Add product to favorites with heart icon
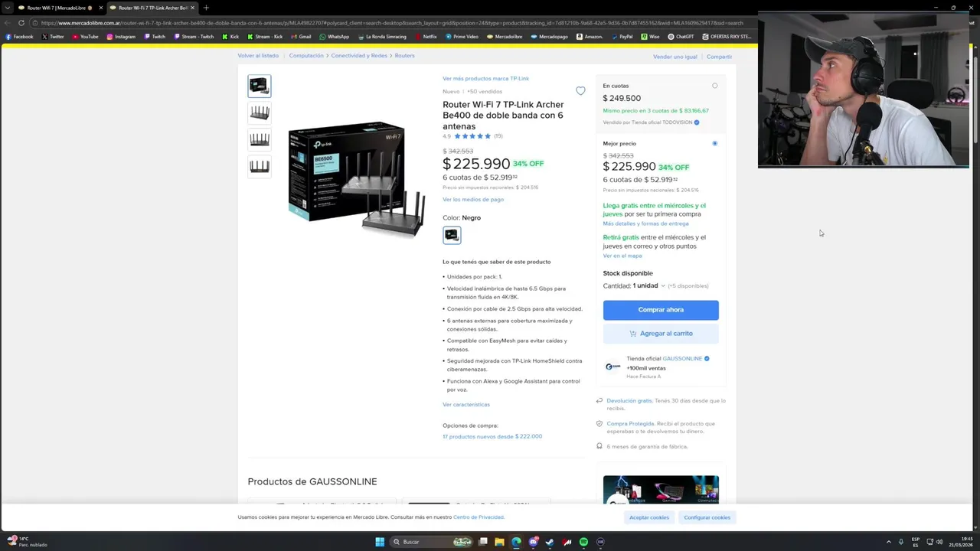The width and height of the screenshot is (980, 551). click(x=580, y=91)
